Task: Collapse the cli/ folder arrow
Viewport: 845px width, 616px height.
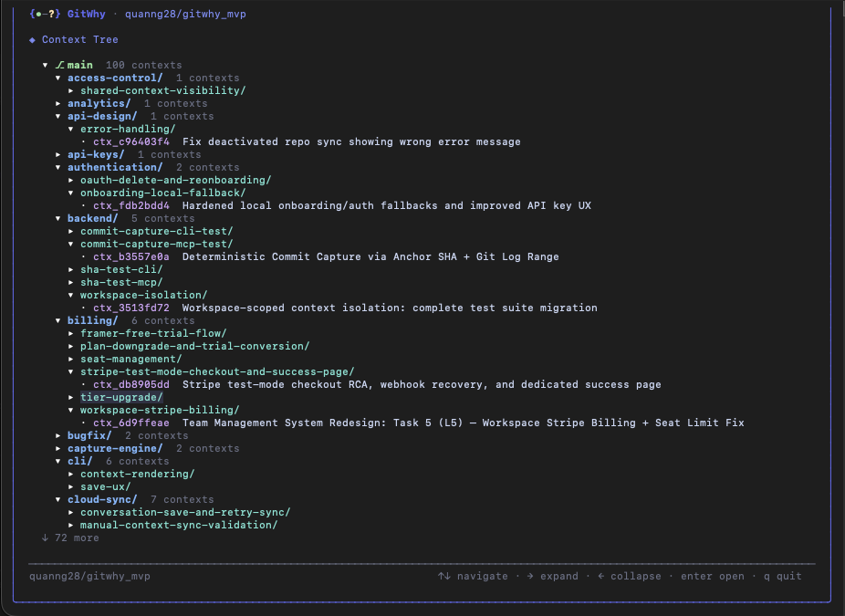Action: tap(58, 462)
